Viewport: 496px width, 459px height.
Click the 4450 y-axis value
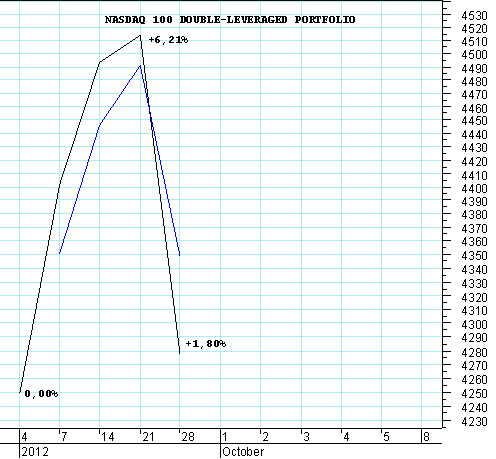(x=474, y=121)
